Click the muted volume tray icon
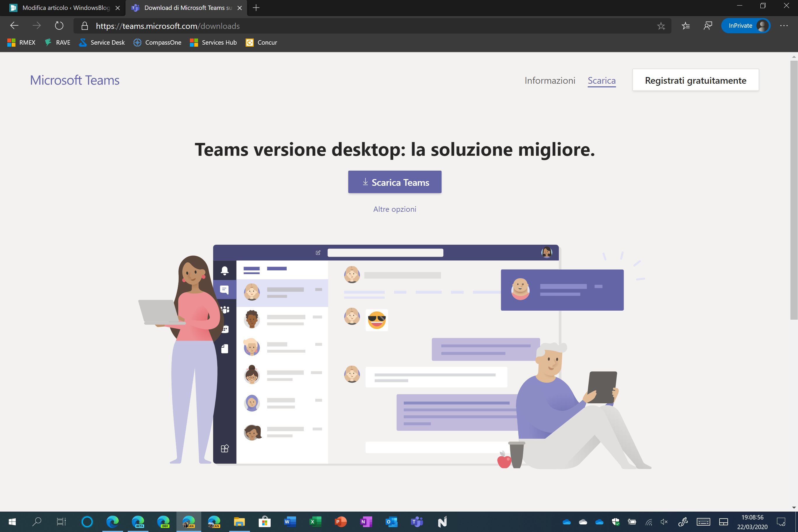The height and width of the screenshot is (532, 798). click(x=664, y=522)
